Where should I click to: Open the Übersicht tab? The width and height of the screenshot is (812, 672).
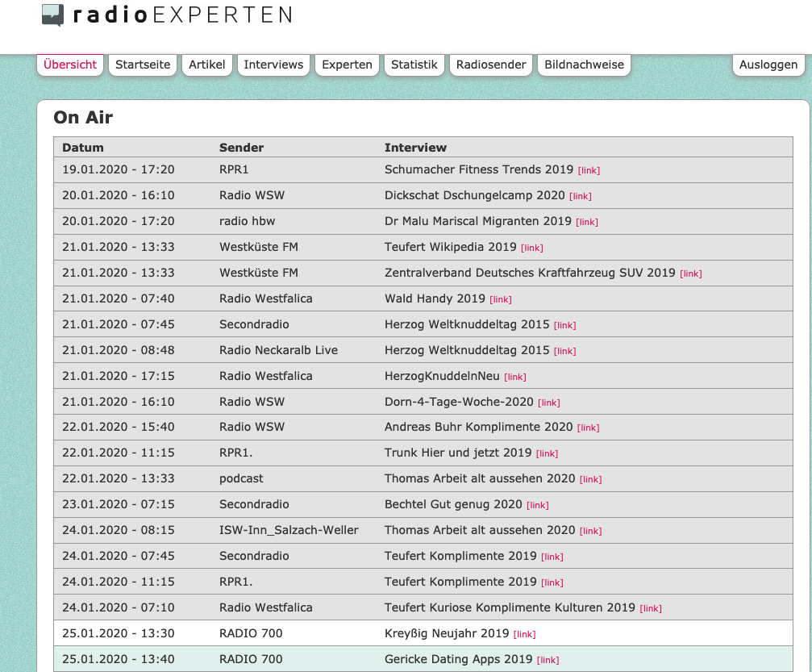(70, 65)
